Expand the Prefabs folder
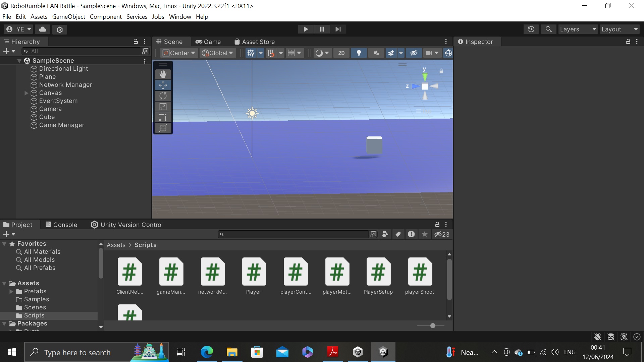The image size is (644, 362). (11, 291)
